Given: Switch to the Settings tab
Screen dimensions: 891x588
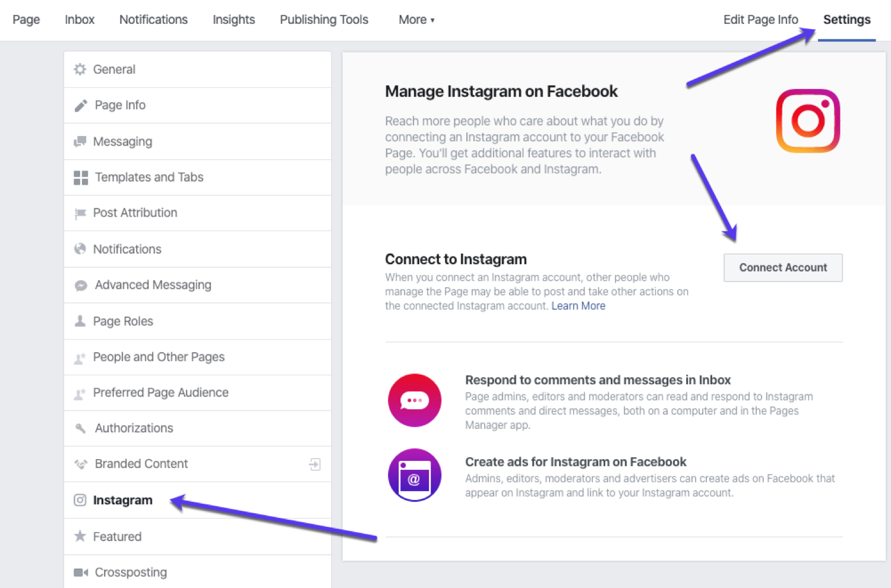Looking at the screenshot, I should 846,20.
